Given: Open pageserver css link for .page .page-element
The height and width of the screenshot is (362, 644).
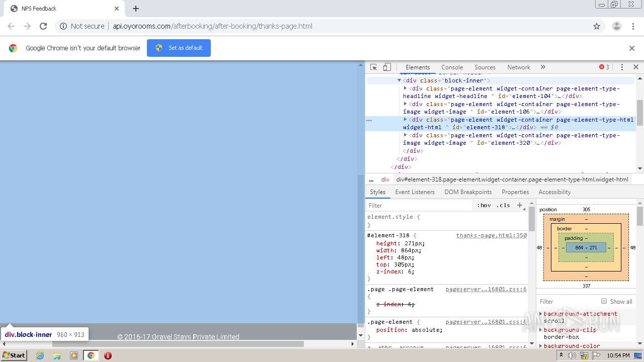Looking at the screenshot, I should coord(486,289).
